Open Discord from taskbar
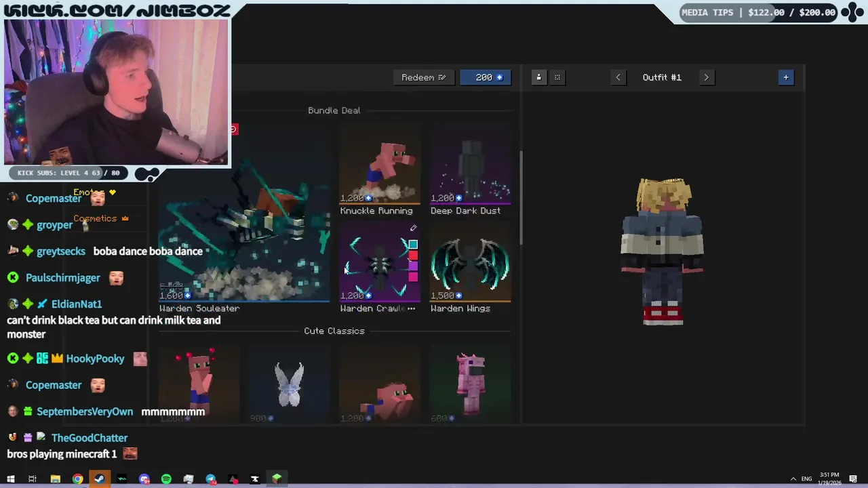 click(x=144, y=479)
